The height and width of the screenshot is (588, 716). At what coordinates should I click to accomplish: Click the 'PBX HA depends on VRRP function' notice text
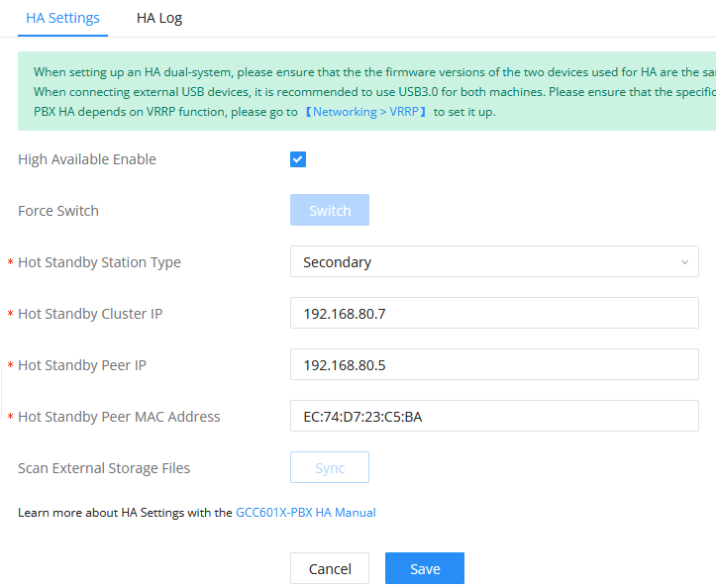click(x=165, y=112)
